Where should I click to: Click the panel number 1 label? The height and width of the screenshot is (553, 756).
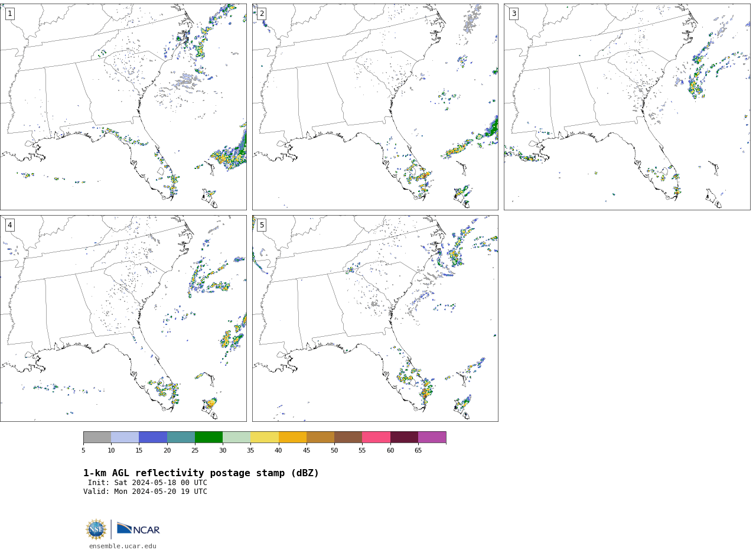10,14
